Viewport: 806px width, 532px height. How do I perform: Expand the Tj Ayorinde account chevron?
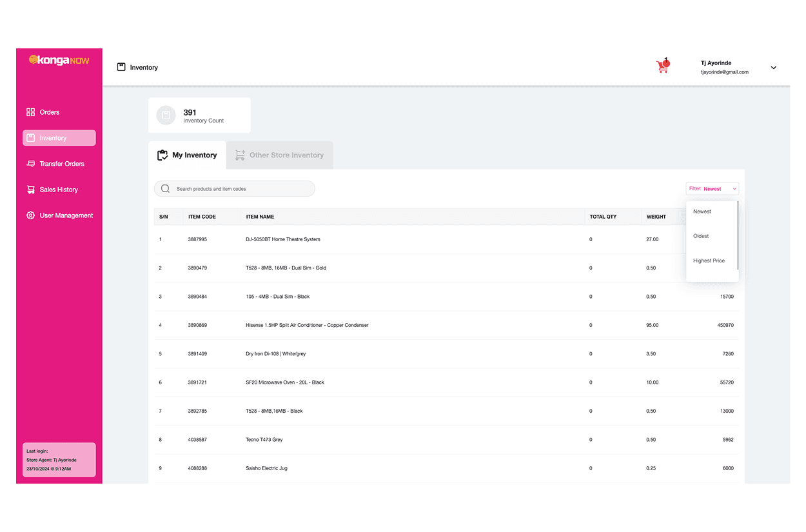(x=774, y=68)
